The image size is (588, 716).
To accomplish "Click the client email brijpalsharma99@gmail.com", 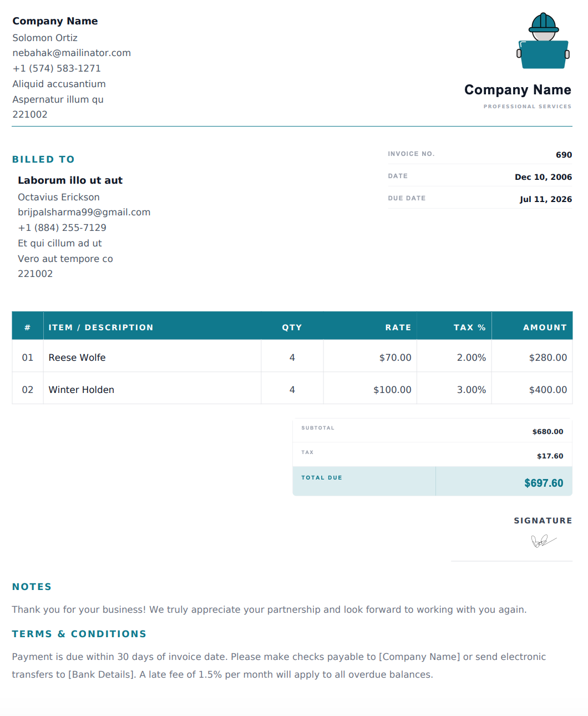I will coord(84,212).
